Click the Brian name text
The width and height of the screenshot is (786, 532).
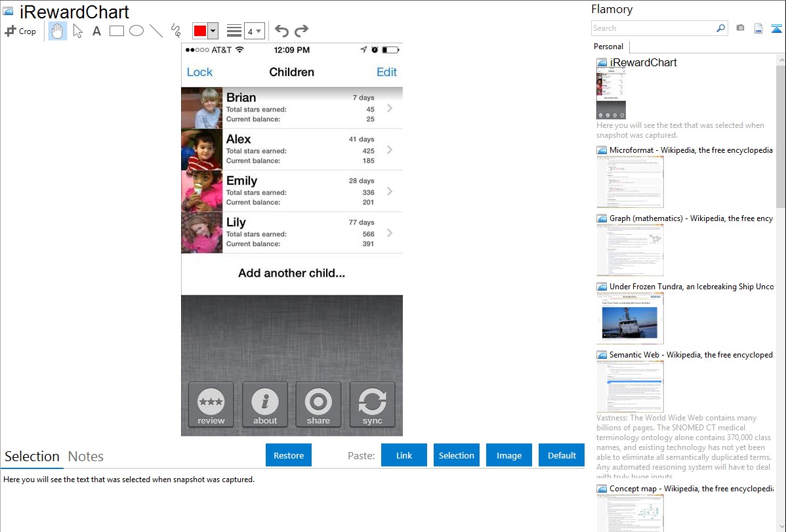(241, 97)
